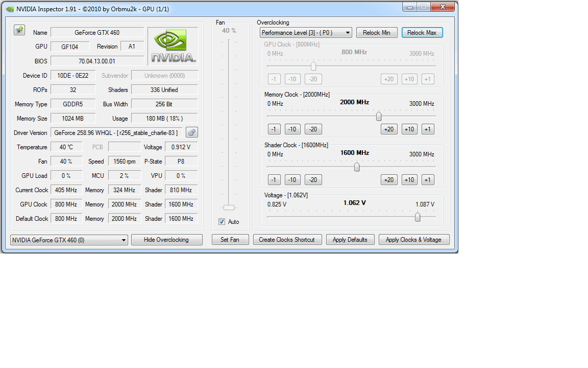Click the Name field GeForce GTX 460
This screenshot has height=368, width=588.
tap(97, 33)
